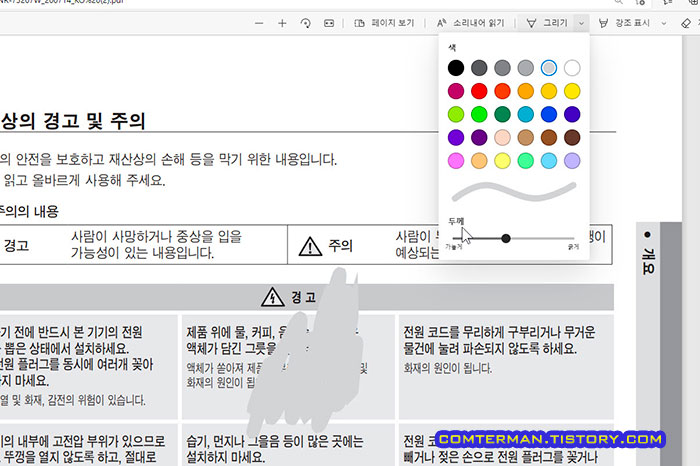Select the crimson magenta swatch

tap(456, 91)
